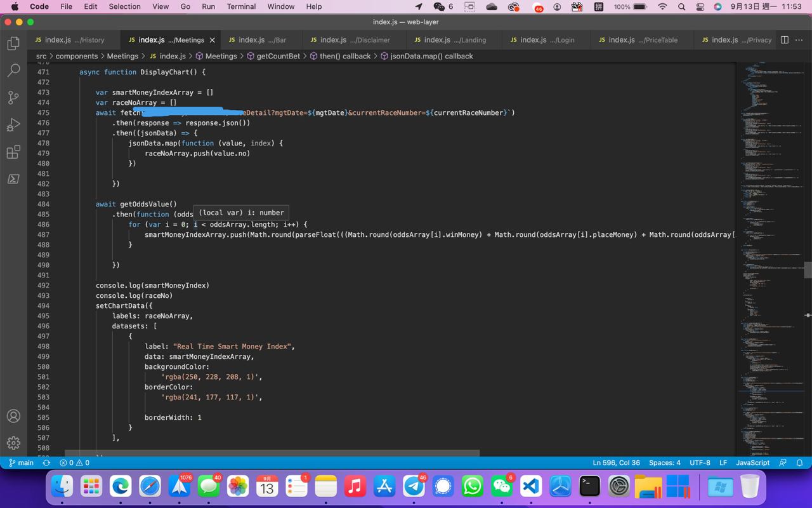
Task: Open the Explorer panel in activity bar
Action: coord(13,43)
